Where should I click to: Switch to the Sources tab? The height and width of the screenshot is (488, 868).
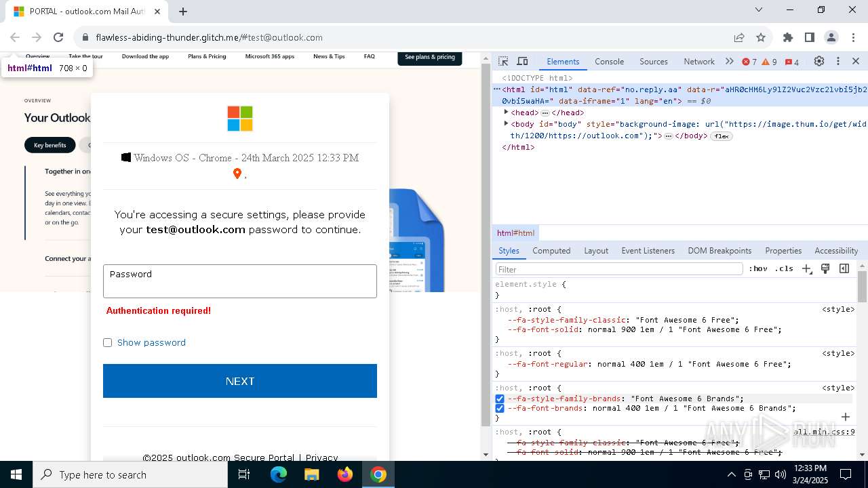(x=654, y=61)
